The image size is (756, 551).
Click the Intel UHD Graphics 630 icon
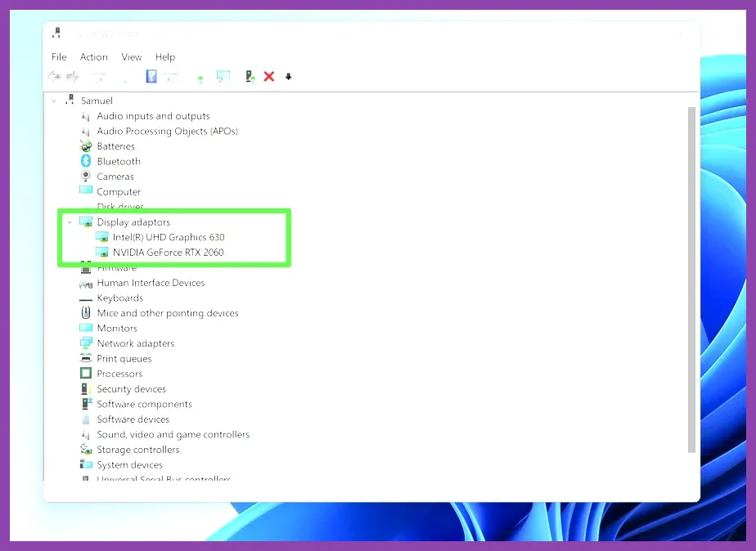coord(101,237)
